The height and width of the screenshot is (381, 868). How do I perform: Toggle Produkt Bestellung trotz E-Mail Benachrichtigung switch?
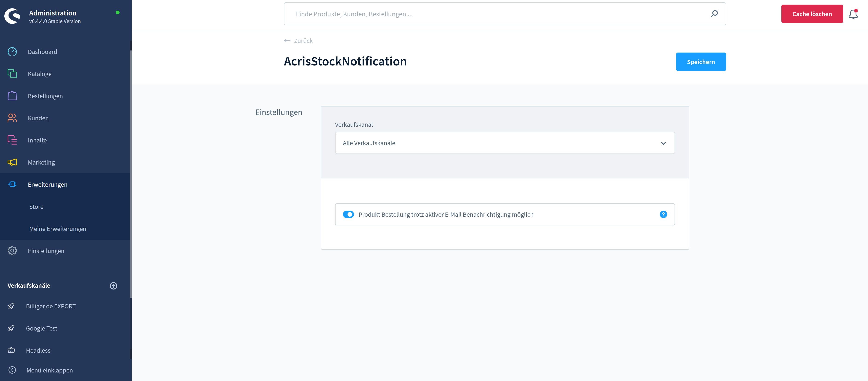click(348, 214)
